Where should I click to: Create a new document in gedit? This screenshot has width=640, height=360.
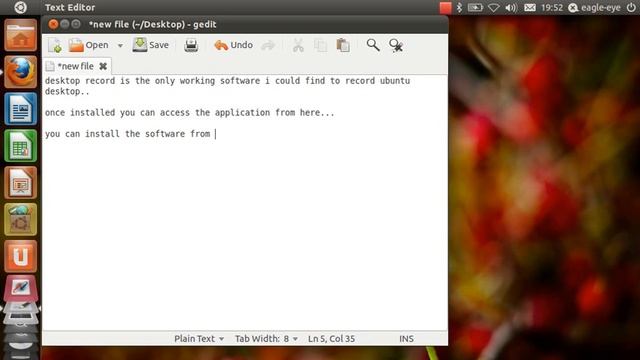pos(55,45)
